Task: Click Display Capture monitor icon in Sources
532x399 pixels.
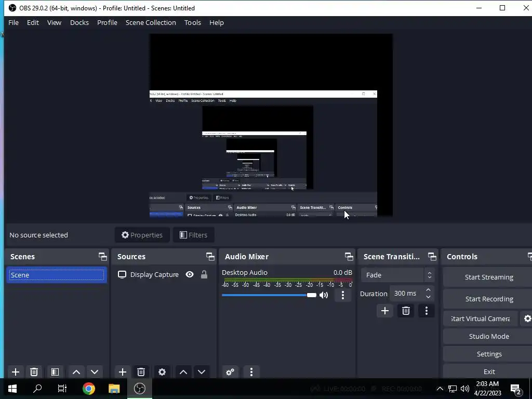Action: 122,274
